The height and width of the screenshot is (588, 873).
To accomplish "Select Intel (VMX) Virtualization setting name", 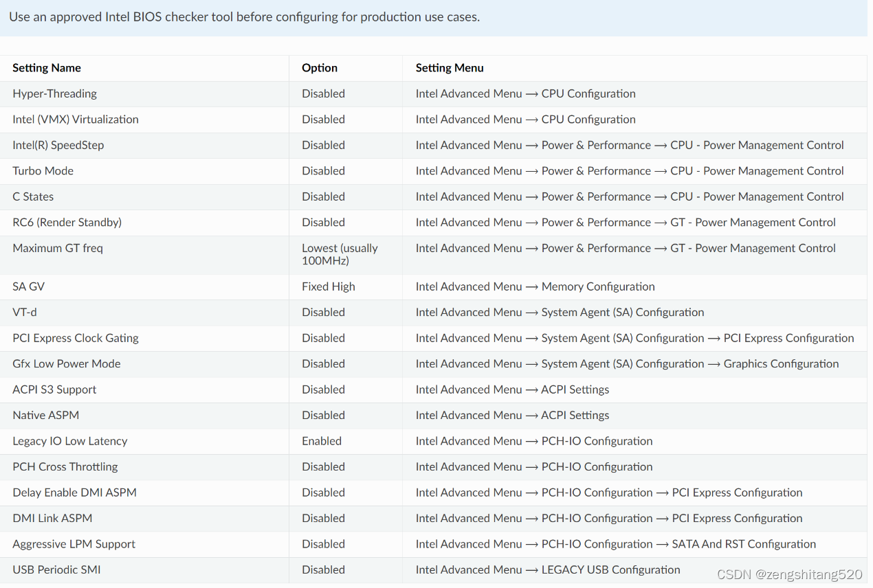I will coord(76,120).
